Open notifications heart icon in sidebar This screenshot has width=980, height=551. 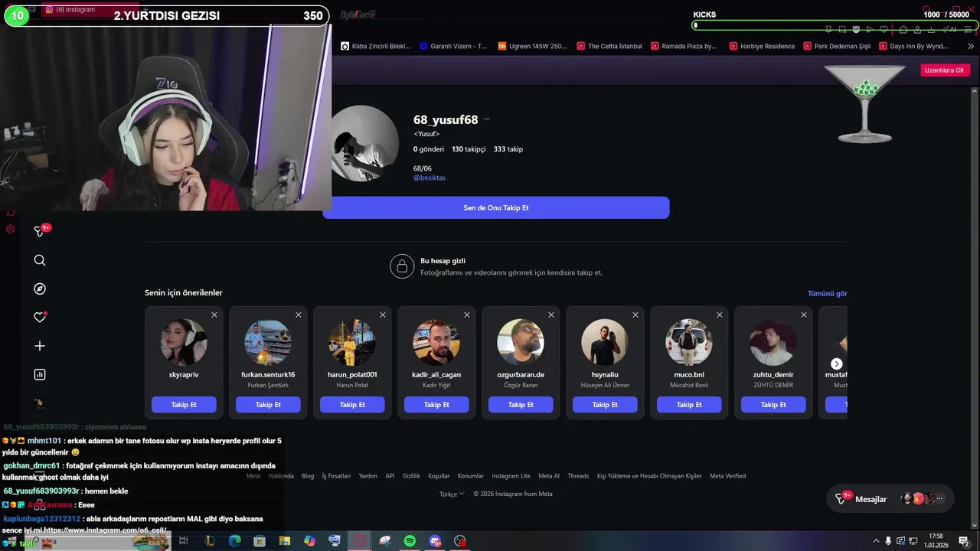40,318
